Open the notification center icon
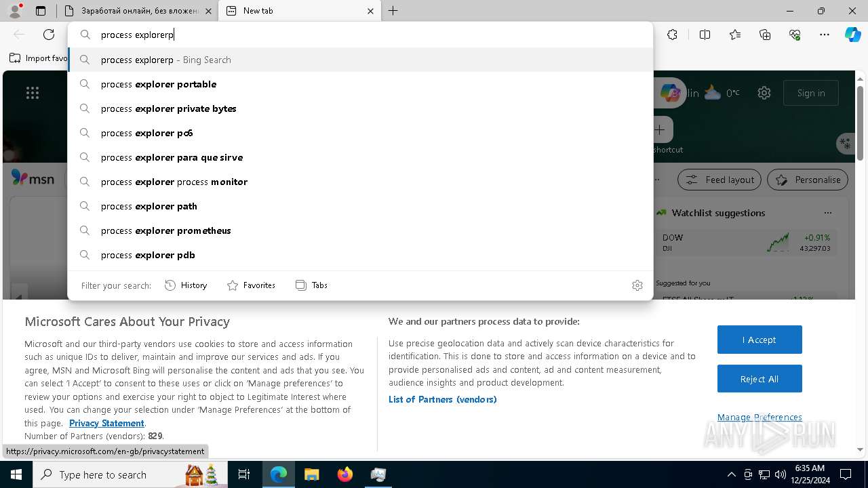The image size is (868, 488). point(846,474)
